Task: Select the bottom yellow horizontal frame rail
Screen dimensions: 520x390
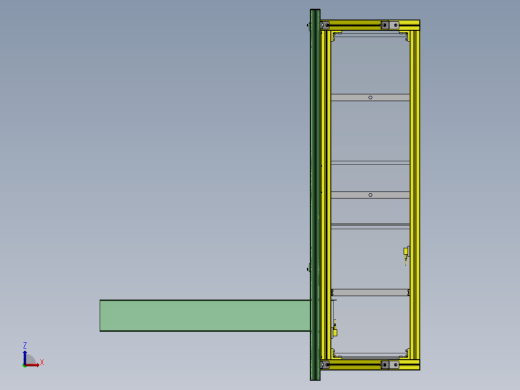Action: [x=370, y=365]
